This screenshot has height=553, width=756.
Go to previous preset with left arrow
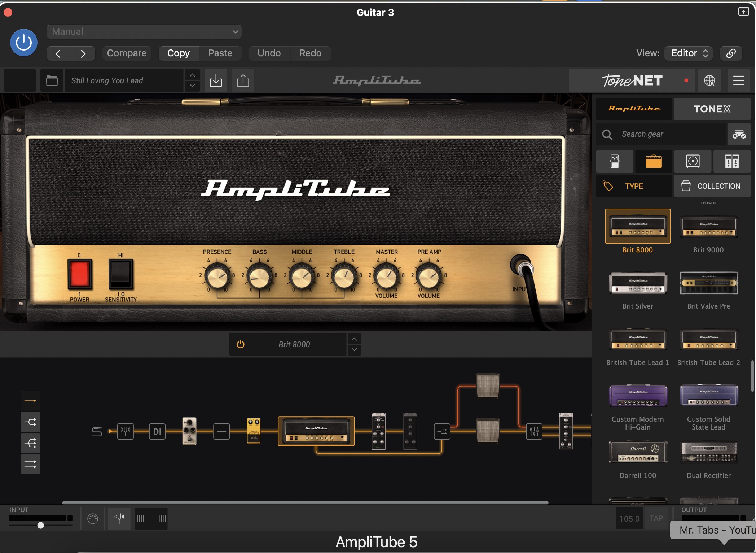point(58,53)
